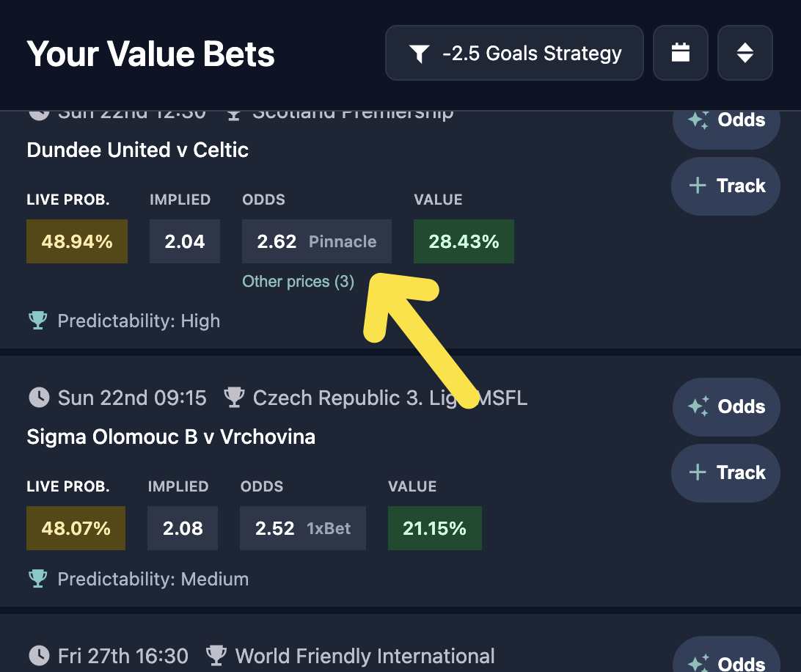The image size is (801, 672).
Task: Open Odds for Dundee United v Celtic
Action: pos(725,120)
